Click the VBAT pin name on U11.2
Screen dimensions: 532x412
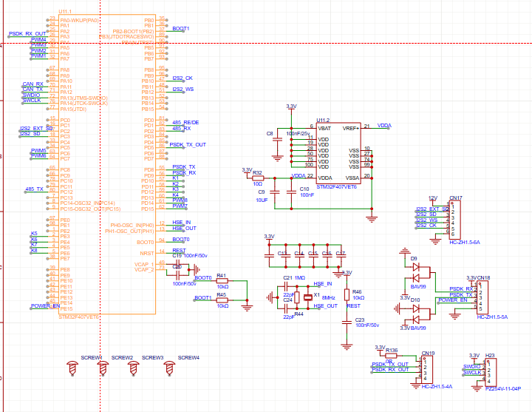(324, 129)
